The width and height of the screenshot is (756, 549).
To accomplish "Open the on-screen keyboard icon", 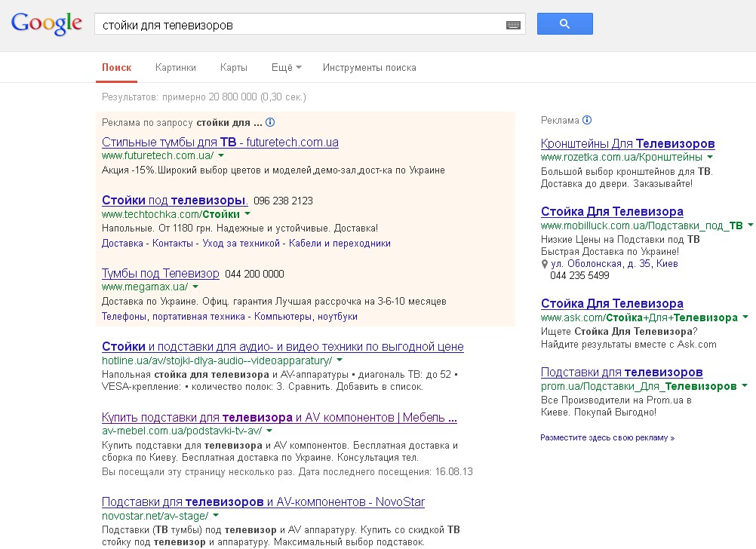I will tap(513, 25).
